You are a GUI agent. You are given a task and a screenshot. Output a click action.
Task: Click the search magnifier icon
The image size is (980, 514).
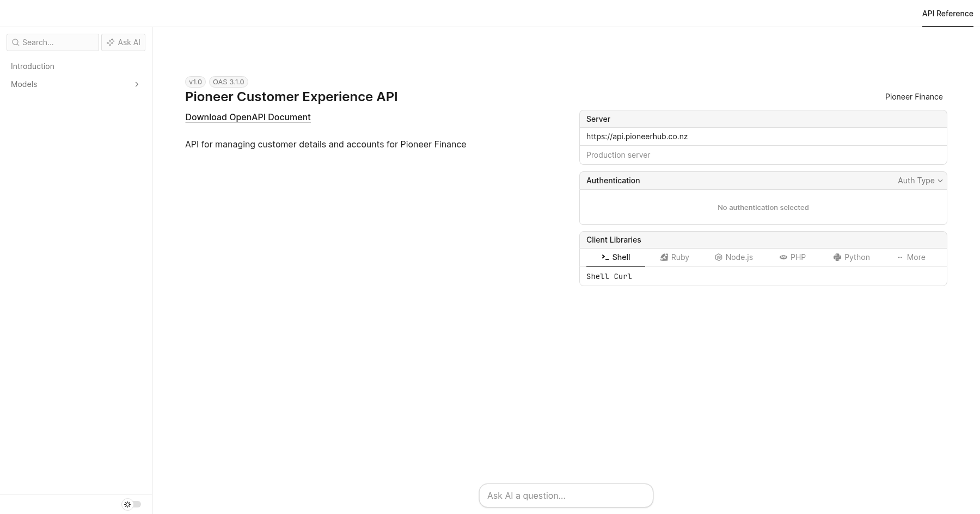tap(16, 42)
